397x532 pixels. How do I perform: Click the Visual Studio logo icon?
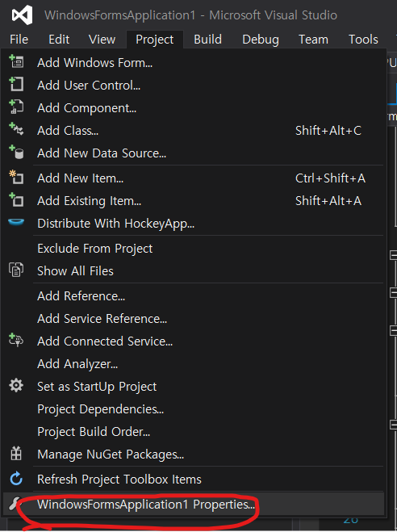(22, 15)
